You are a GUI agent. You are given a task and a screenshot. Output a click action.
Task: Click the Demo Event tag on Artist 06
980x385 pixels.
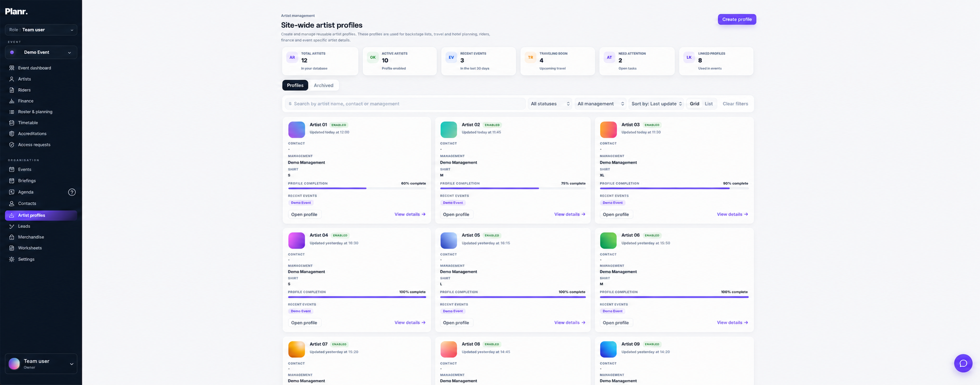(x=613, y=311)
